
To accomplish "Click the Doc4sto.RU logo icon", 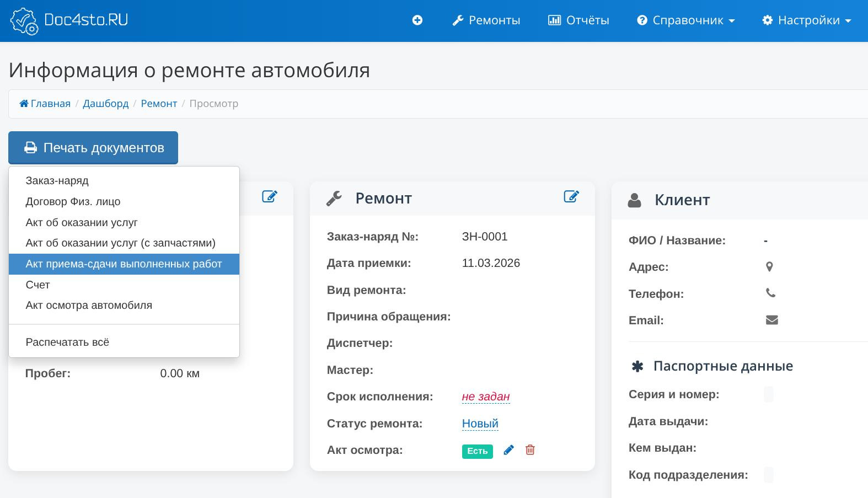I will [x=24, y=21].
